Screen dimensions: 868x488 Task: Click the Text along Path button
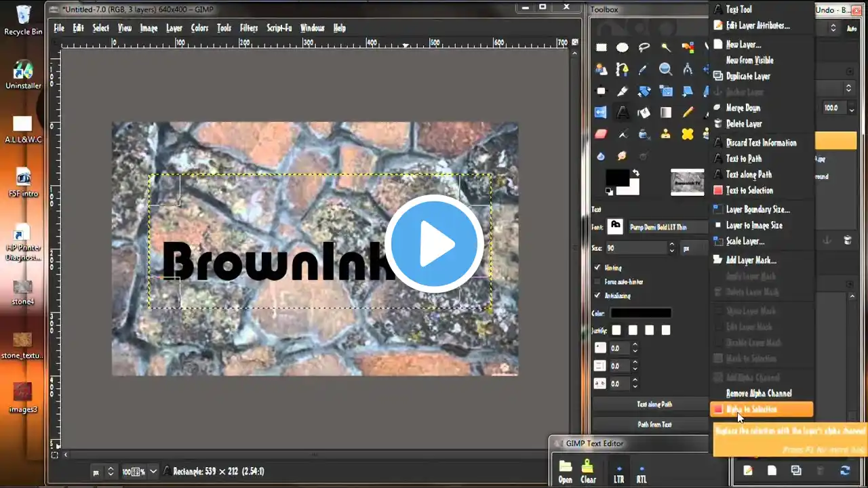[654, 405]
